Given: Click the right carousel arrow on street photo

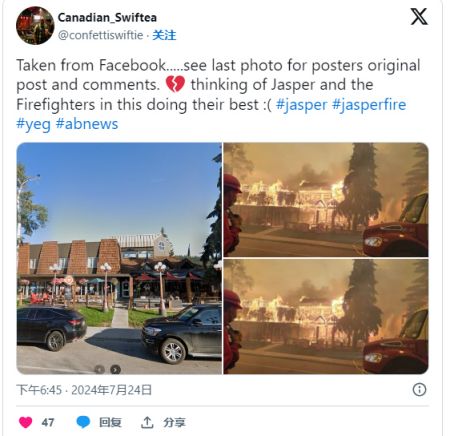Looking at the screenshot, I should tap(115, 369).
